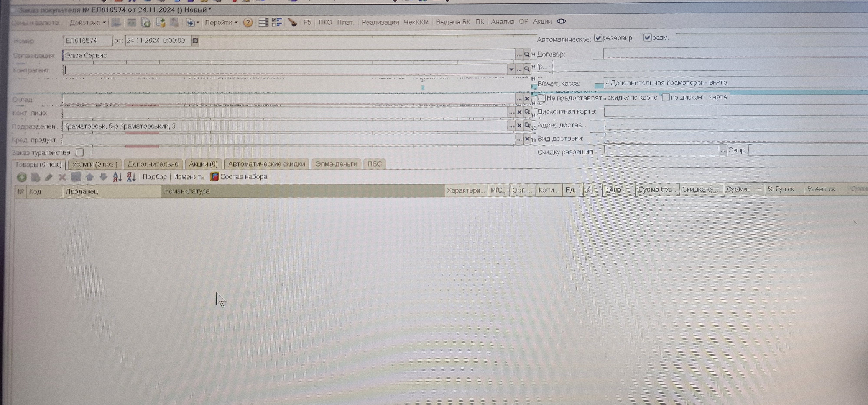Click the green add row icon
Image resolution: width=868 pixels, height=405 pixels.
click(22, 177)
